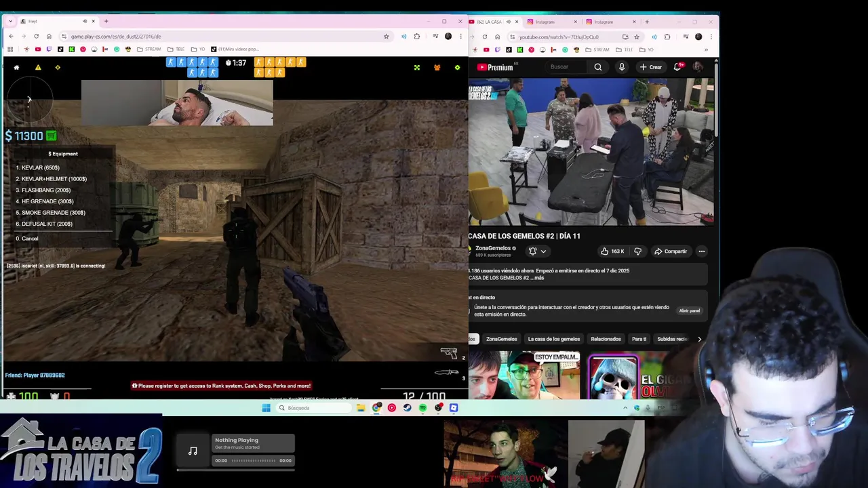Image resolution: width=868 pixels, height=488 pixels.
Task: Click the game home icon
Action: 16,68
